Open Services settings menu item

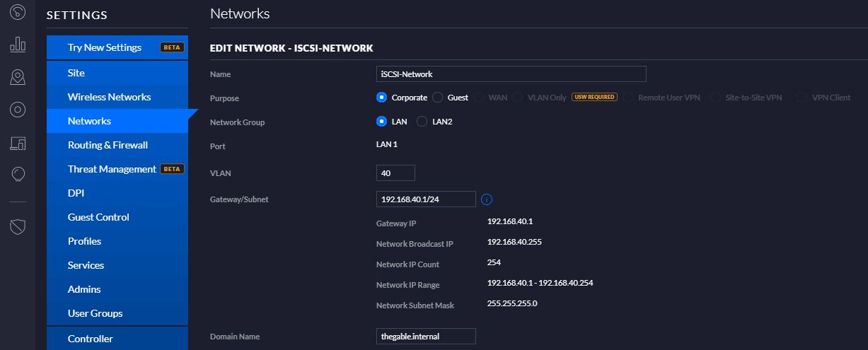117,265
